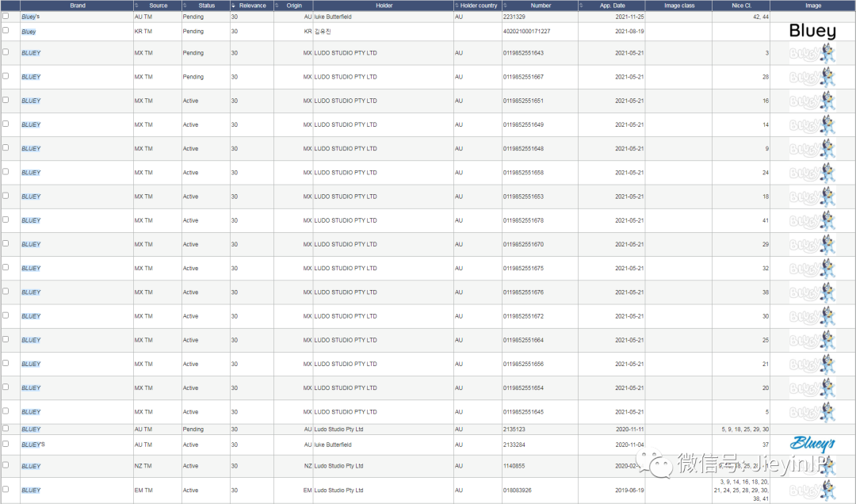Mark checkbox for row 0119852551648
This screenshot has height=504, width=856.
coord(6,147)
